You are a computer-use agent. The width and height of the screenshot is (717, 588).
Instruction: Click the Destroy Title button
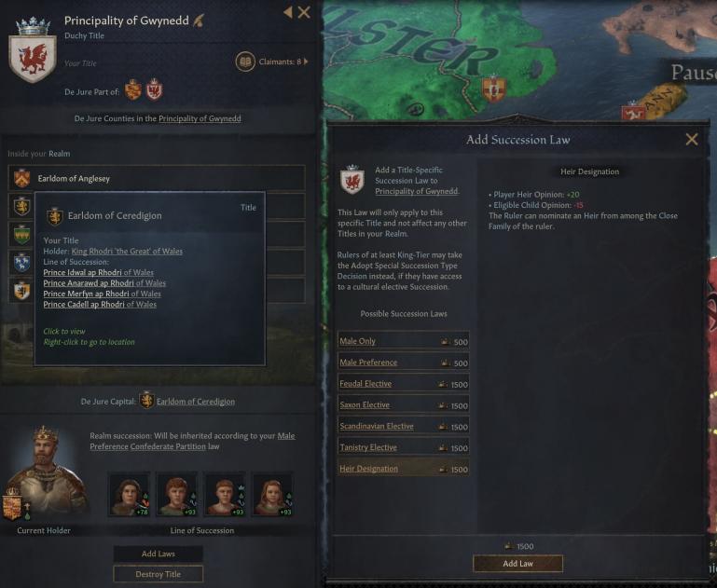[159, 574]
